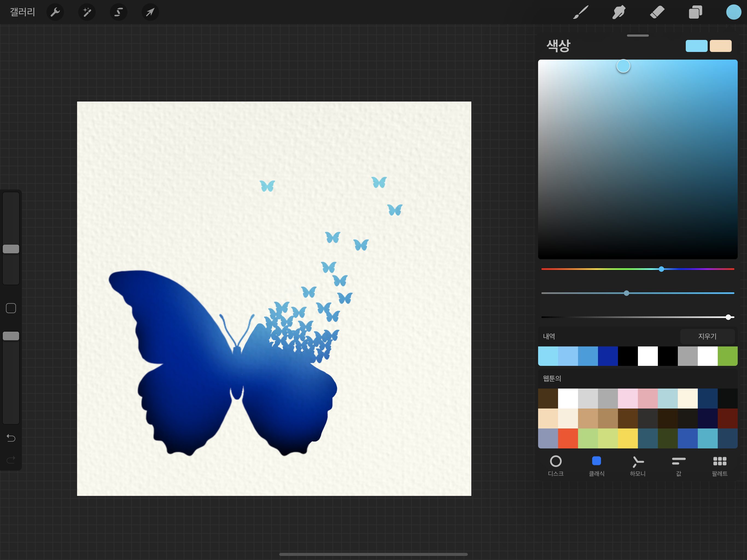This screenshot has width=747, height=560.
Task: Tap the square modify button in the sidebar
Action: 11,308
